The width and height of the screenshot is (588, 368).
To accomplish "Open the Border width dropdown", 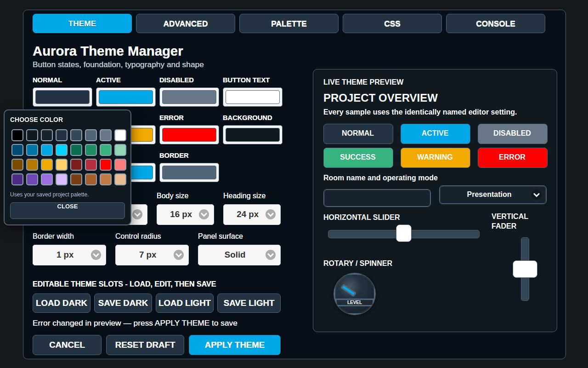I will tap(69, 255).
